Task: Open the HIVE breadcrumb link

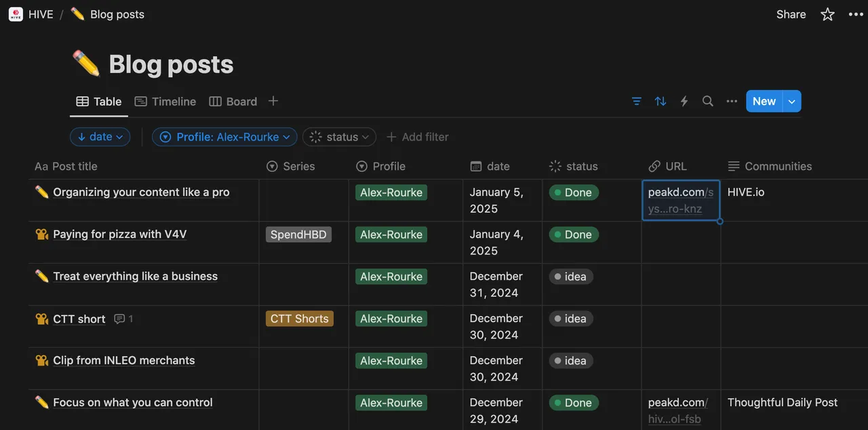Action: 41,14
